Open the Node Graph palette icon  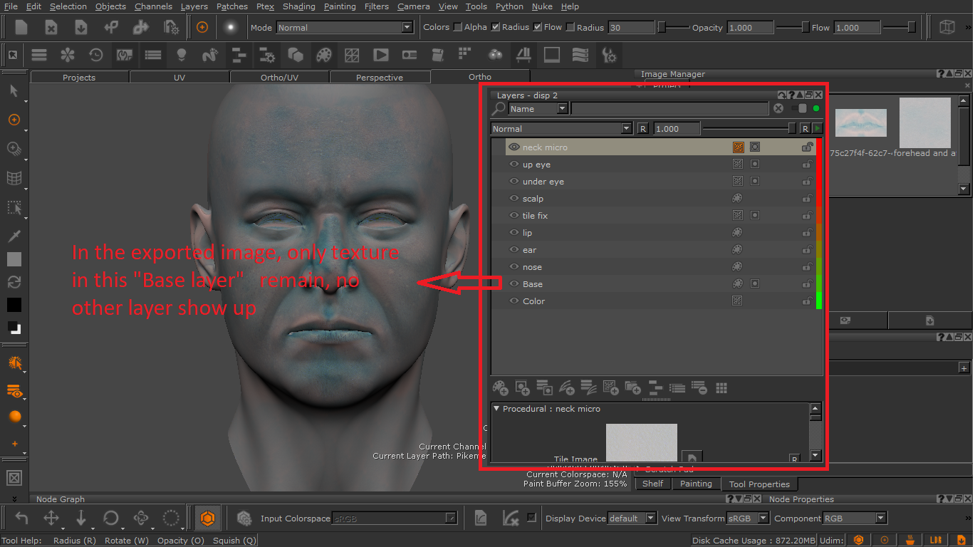point(239,55)
